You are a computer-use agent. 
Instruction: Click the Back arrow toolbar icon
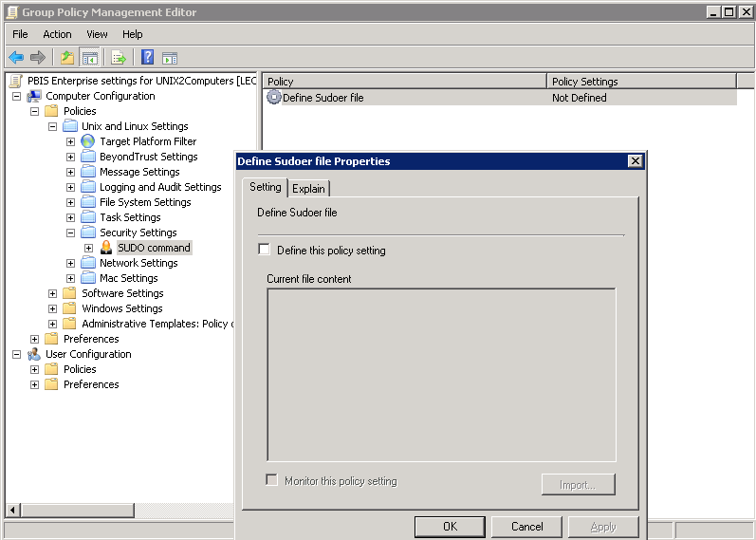pos(16,58)
